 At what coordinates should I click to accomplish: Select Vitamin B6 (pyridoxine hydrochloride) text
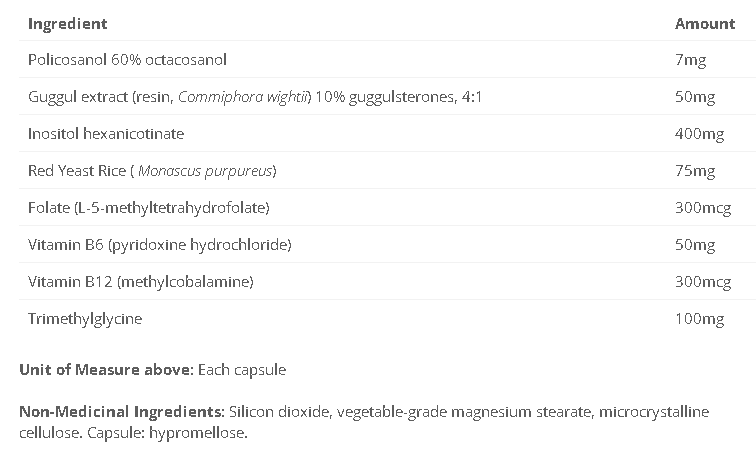click(x=160, y=245)
